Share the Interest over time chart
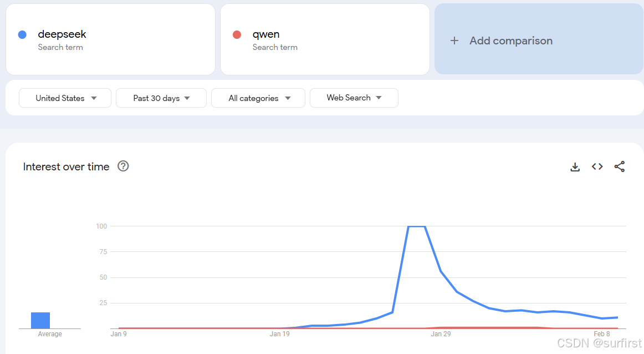 click(x=620, y=166)
